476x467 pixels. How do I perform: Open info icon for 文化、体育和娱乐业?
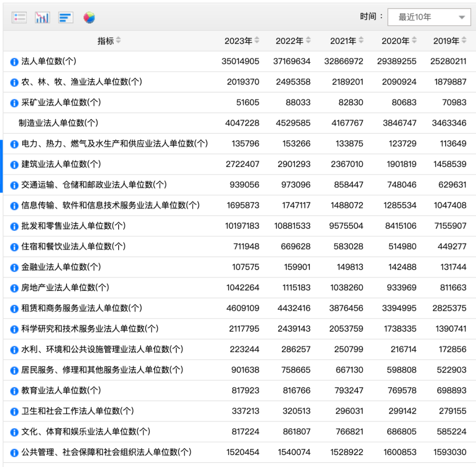[x=14, y=432]
